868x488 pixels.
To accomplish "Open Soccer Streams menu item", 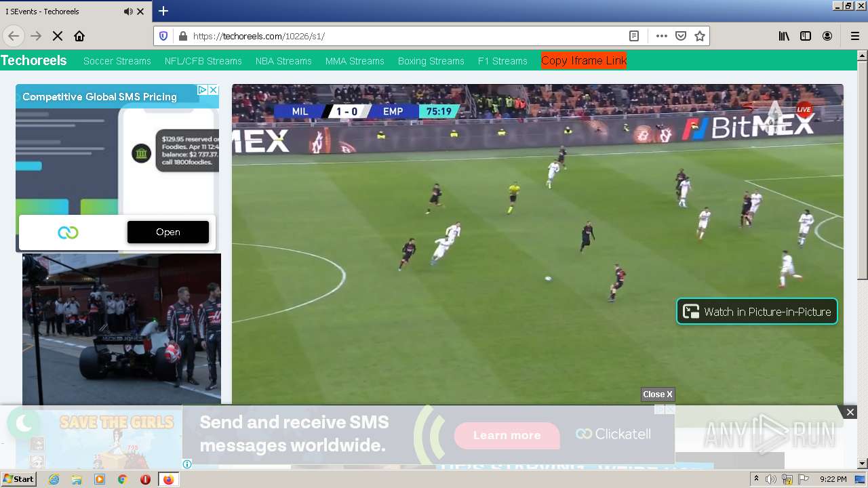I will pyautogui.click(x=117, y=61).
